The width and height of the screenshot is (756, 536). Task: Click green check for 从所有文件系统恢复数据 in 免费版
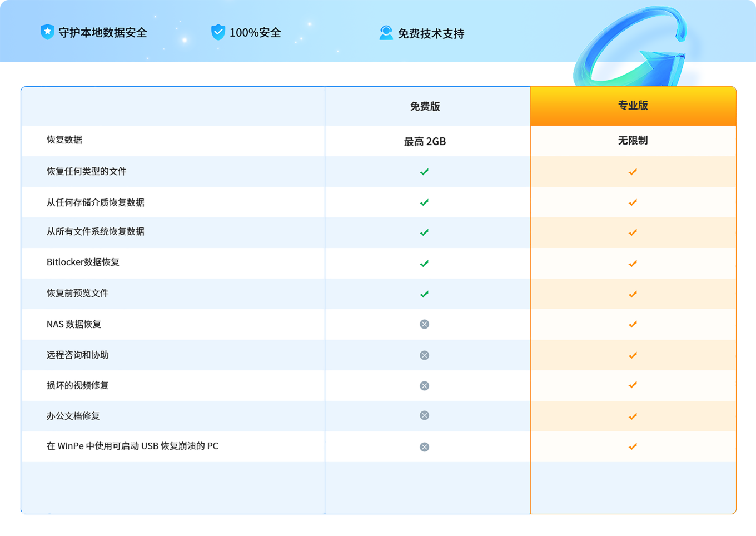(424, 232)
